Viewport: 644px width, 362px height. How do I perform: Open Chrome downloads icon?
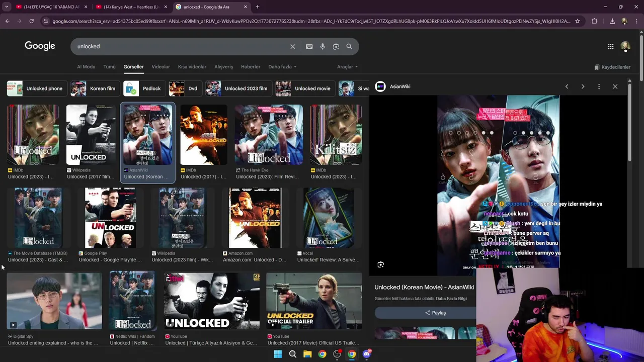(612, 21)
